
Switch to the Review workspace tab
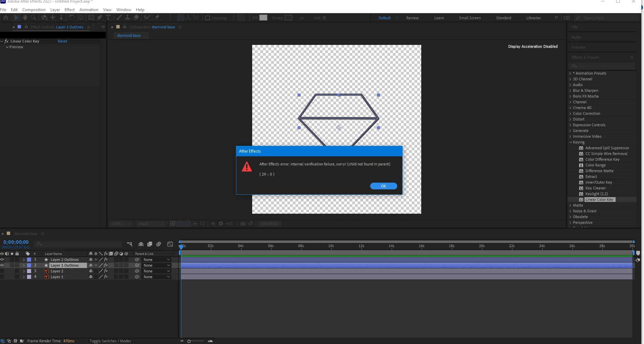[412, 18]
